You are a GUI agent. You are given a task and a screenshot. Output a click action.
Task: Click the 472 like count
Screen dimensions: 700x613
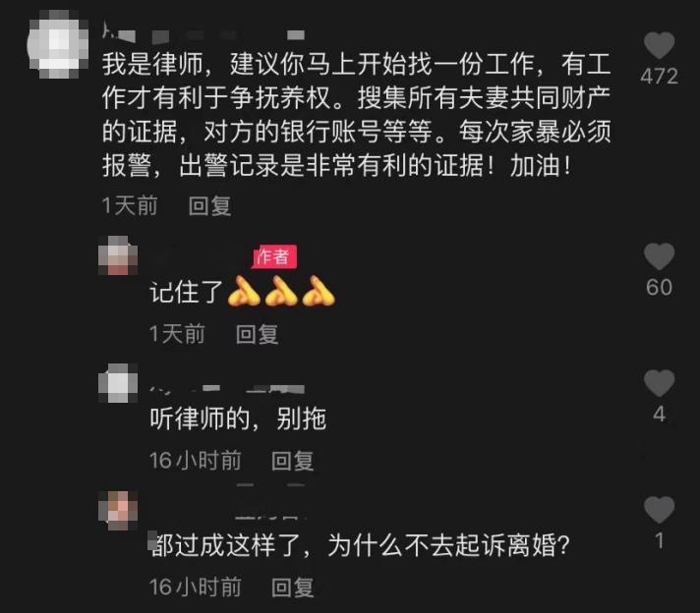tap(659, 77)
